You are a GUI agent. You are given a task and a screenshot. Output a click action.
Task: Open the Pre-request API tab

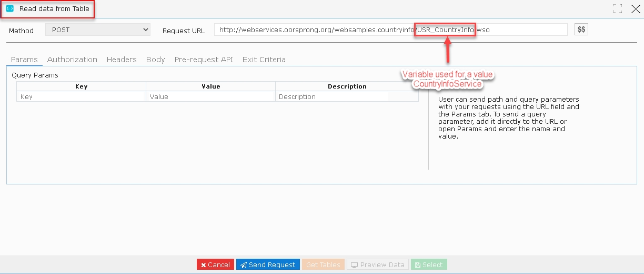point(204,60)
